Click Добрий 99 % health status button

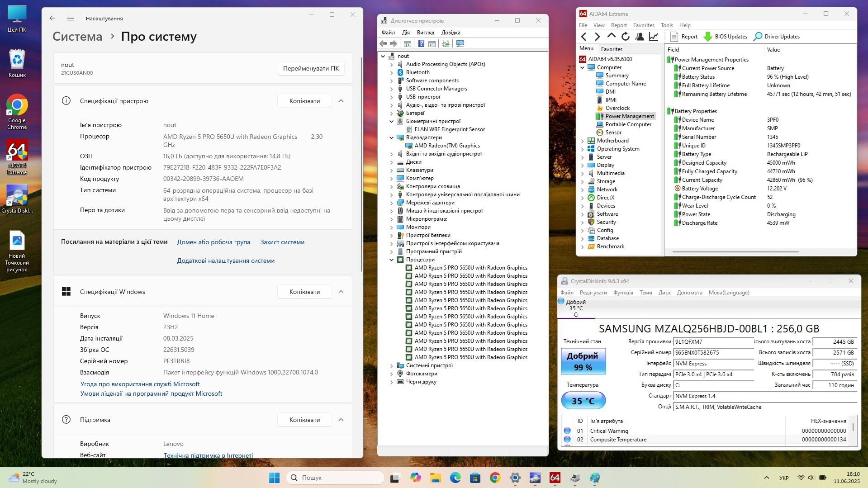(x=583, y=361)
